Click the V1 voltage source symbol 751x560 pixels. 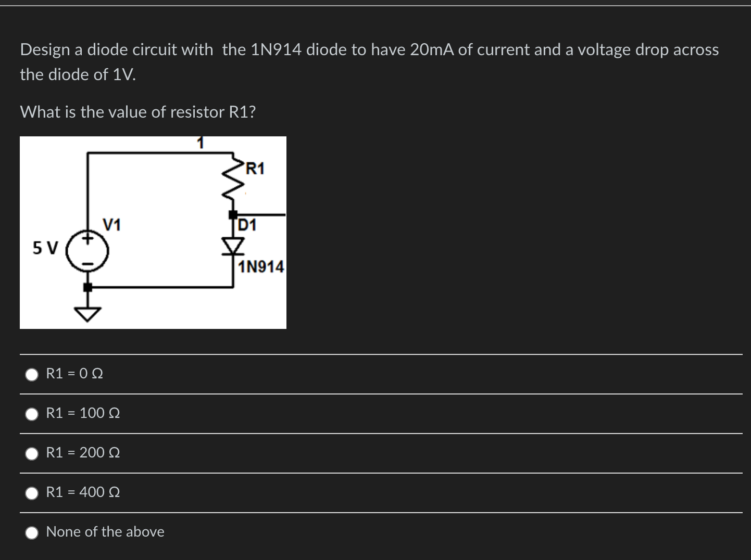click(x=87, y=250)
